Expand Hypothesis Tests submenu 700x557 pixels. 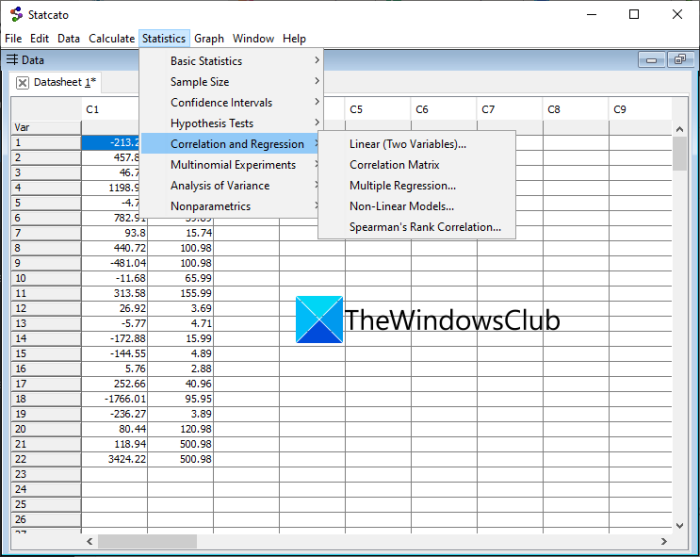pyautogui.click(x=230, y=123)
